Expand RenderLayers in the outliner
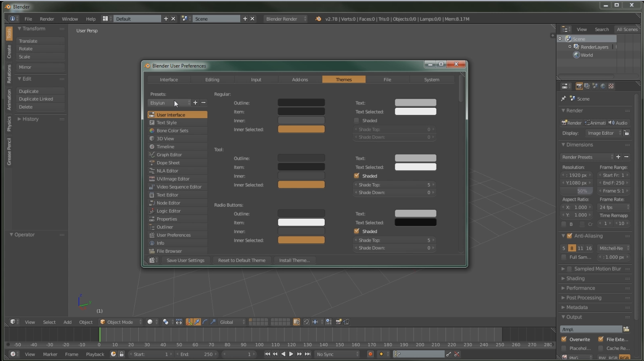 click(570, 47)
